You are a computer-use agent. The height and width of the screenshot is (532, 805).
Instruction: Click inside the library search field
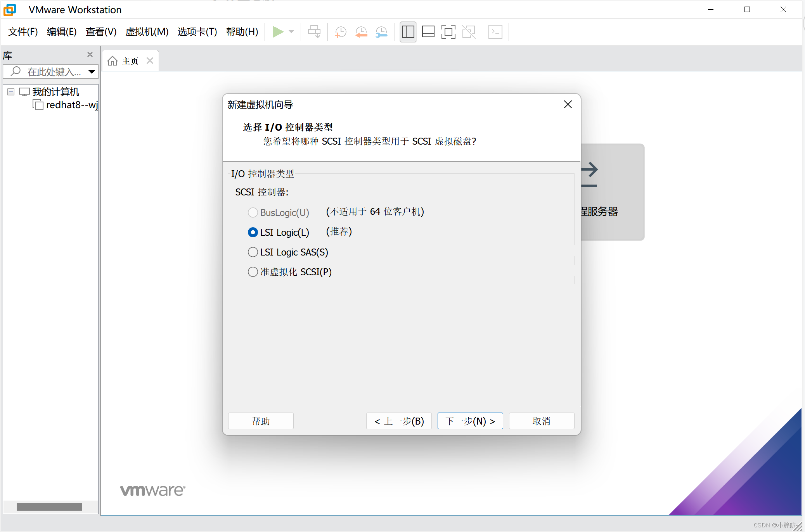(x=50, y=72)
